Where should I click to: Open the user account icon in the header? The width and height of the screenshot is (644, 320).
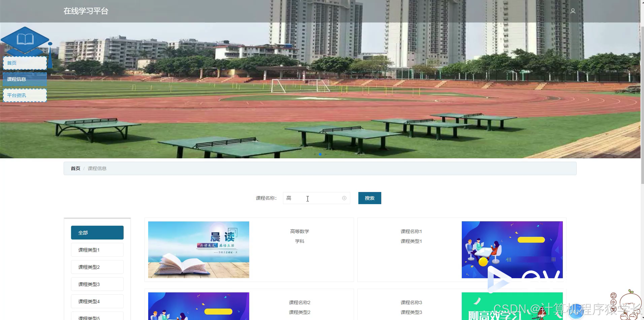[573, 11]
